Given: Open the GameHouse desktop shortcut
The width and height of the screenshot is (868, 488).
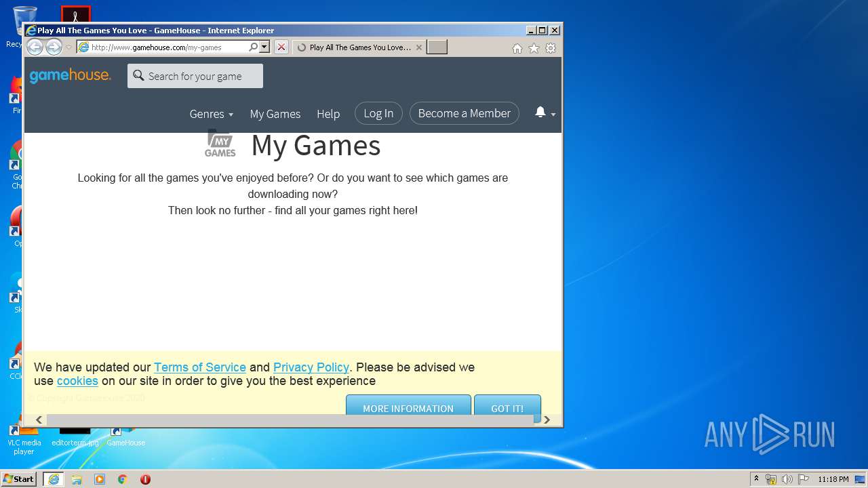Looking at the screenshot, I should click(125, 437).
